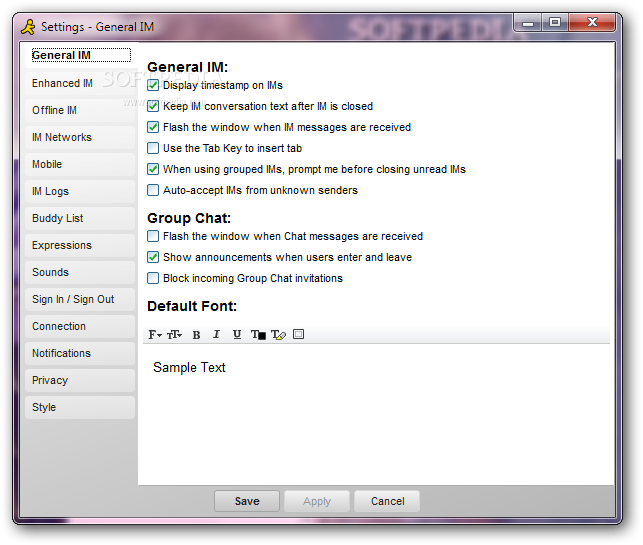Toggle bold in Default Font toolbar
Screen dimensions: 643x545
[x=196, y=335]
